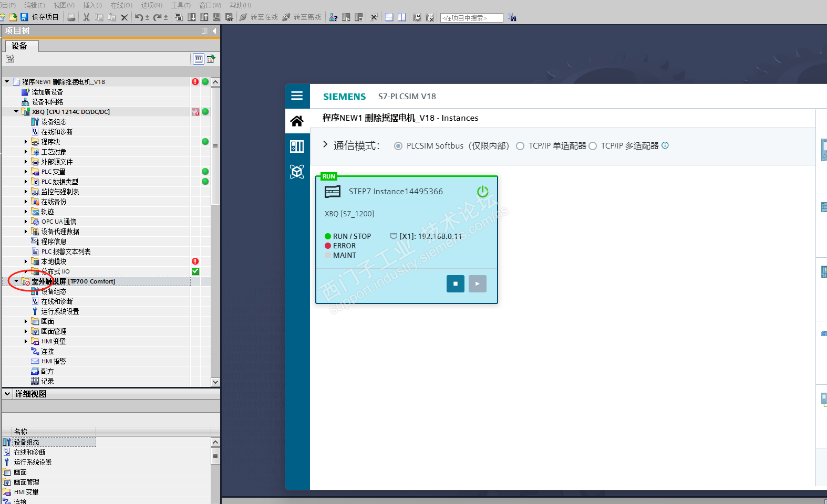The width and height of the screenshot is (827, 504).
Task: Split the editor space horizontally
Action: 389,17
